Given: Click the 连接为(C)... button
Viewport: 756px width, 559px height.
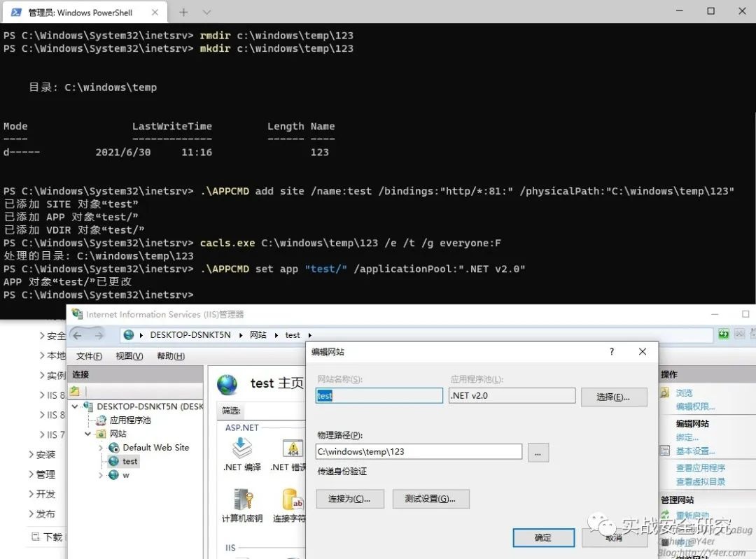Looking at the screenshot, I should pyautogui.click(x=349, y=499).
